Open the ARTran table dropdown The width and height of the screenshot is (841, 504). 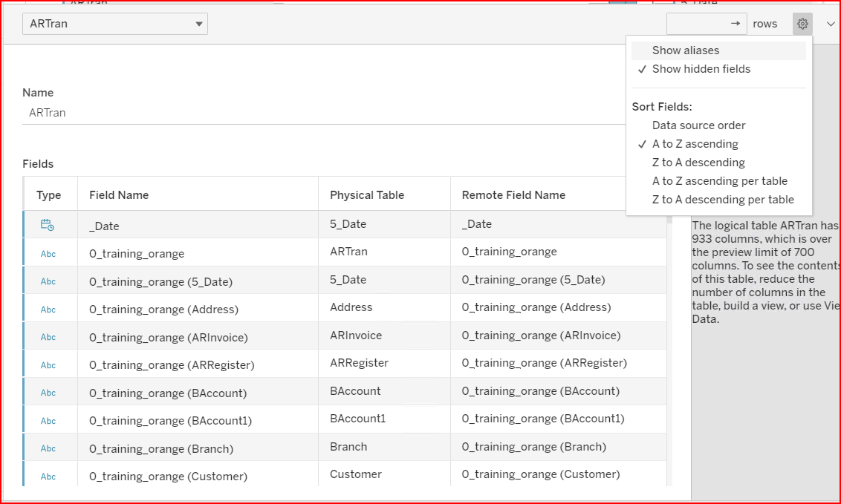point(115,24)
